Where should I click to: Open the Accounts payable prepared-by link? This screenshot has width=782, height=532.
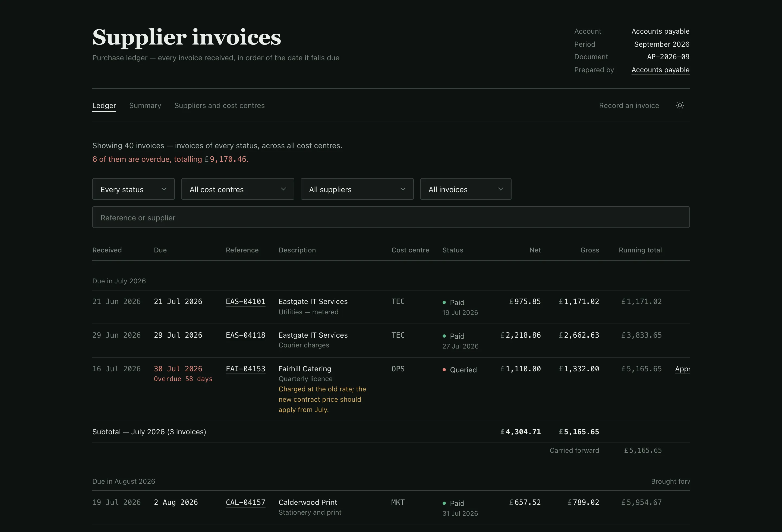pos(660,70)
